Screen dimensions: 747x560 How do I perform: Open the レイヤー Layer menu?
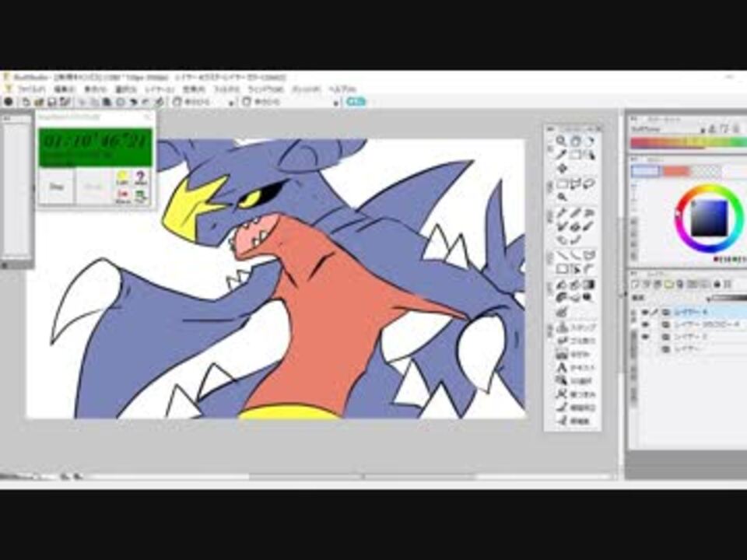[x=160, y=89]
